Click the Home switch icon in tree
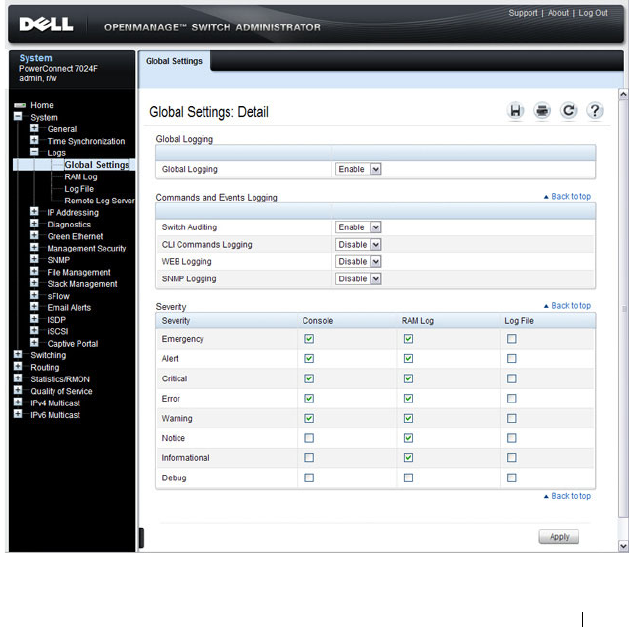The width and height of the screenshot is (641, 627). pos(20,105)
